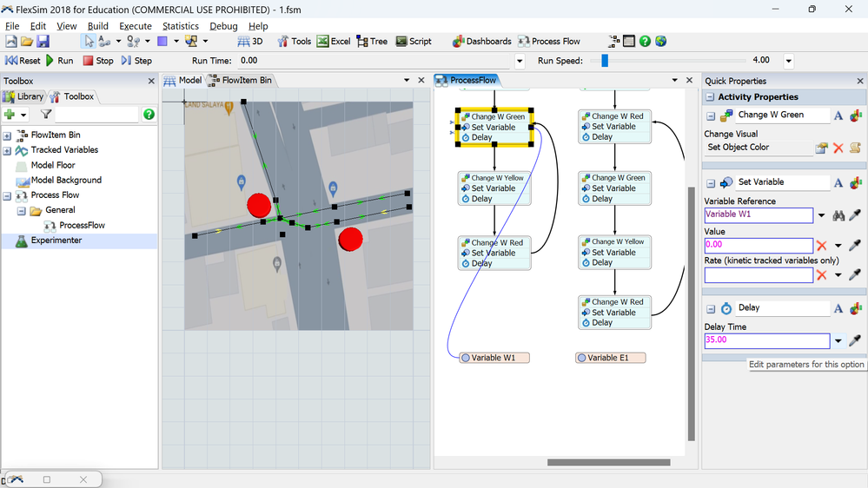Click the red X beside Set Object Color
Image resolution: width=868 pixels, height=488 pixels.
point(838,148)
